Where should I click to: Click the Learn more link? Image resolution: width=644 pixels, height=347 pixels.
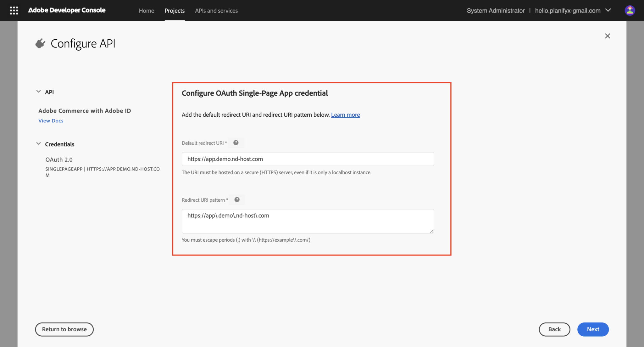[x=345, y=115]
